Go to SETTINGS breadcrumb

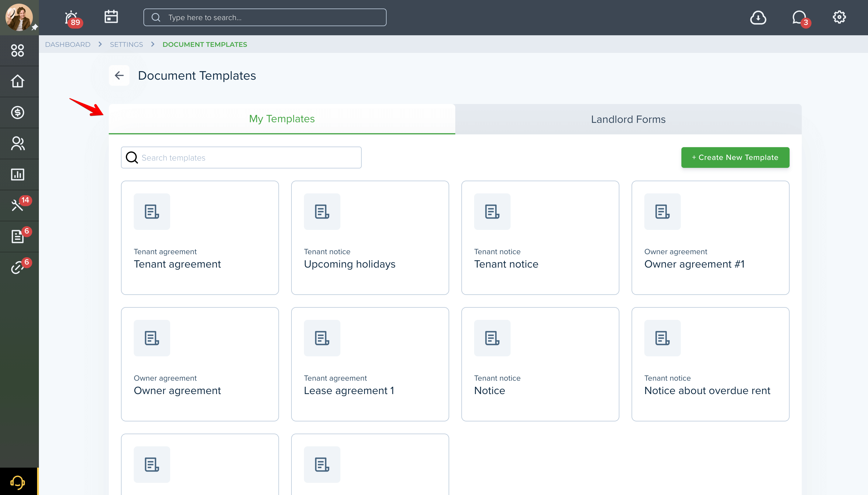(126, 44)
